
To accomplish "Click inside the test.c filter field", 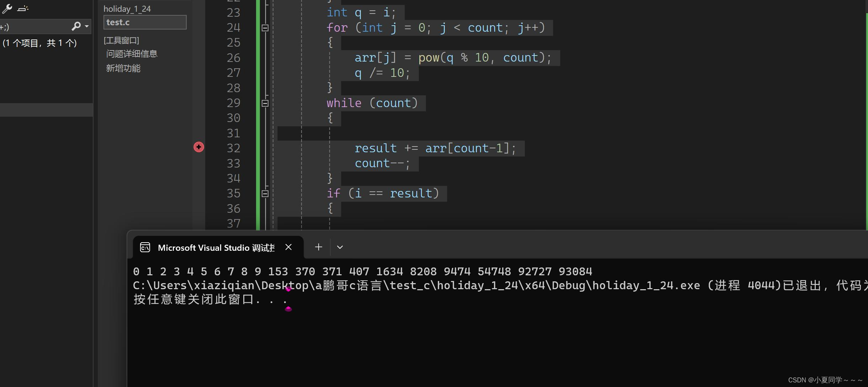I will pyautogui.click(x=144, y=22).
